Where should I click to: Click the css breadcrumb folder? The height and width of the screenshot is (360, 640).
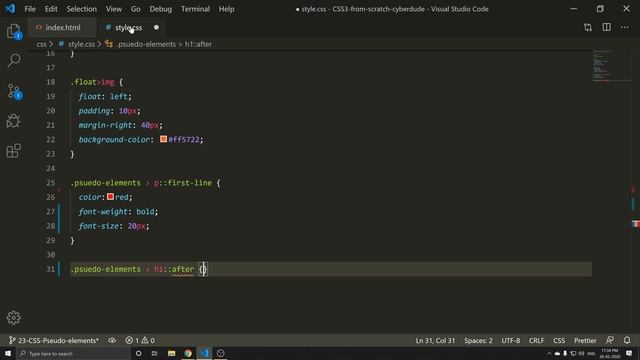(41, 44)
